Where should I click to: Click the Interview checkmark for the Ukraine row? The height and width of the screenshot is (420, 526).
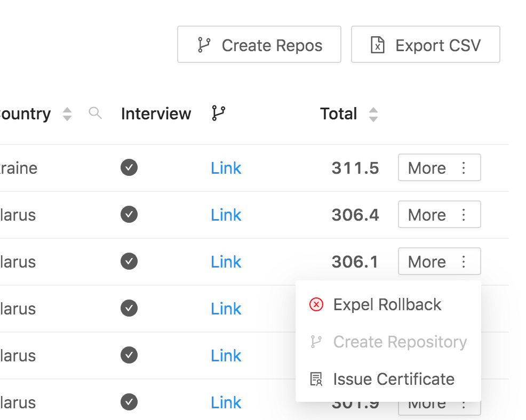(x=129, y=167)
